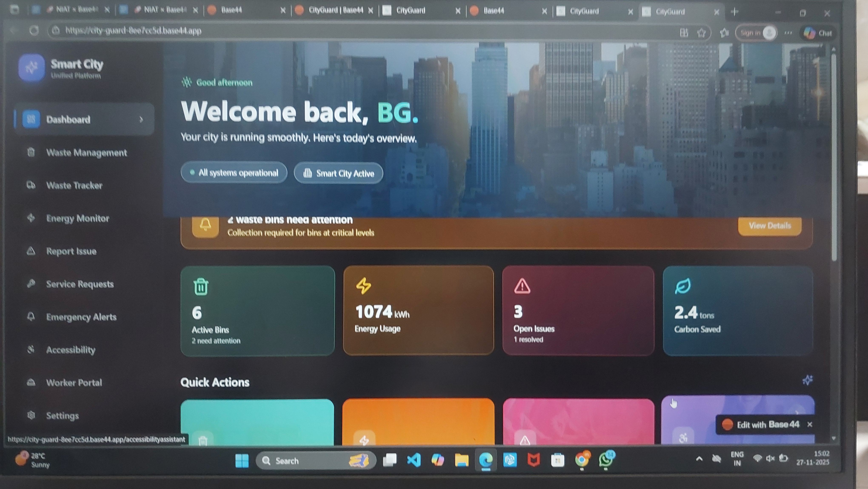The width and height of the screenshot is (868, 489).
Task: Toggle mute via taskbar volume icon
Action: pos(770,458)
